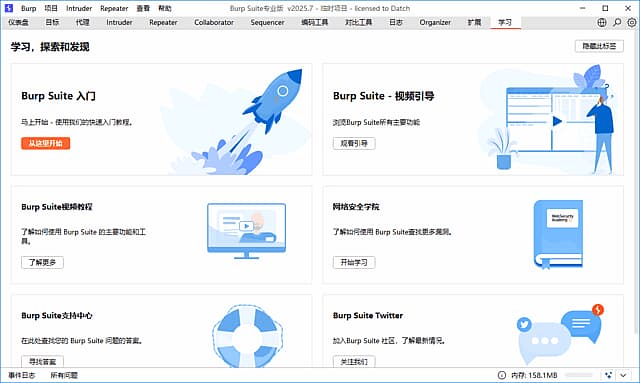Click the Burp Suite Twitter heading
This screenshot has height=383, width=640.
(368, 316)
